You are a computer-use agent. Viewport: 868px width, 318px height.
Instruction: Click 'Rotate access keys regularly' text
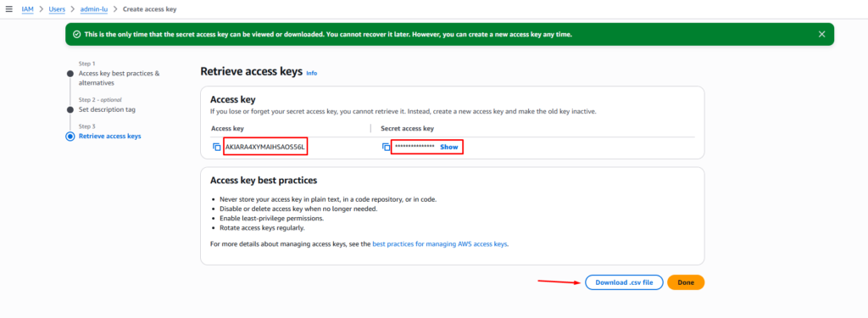pos(263,228)
